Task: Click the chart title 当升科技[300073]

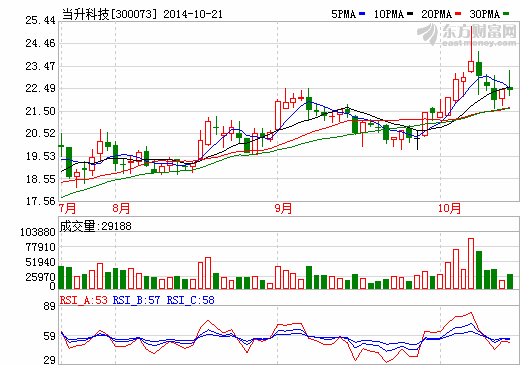Action: tap(109, 14)
